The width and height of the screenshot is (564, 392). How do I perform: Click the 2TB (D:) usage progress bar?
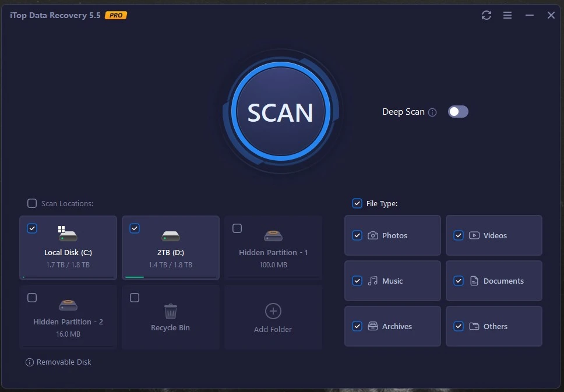tap(170, 277)
